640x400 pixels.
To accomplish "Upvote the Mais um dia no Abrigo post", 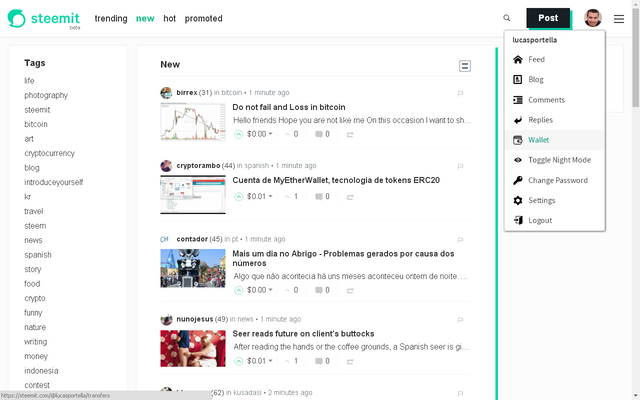I will (238, 290).
